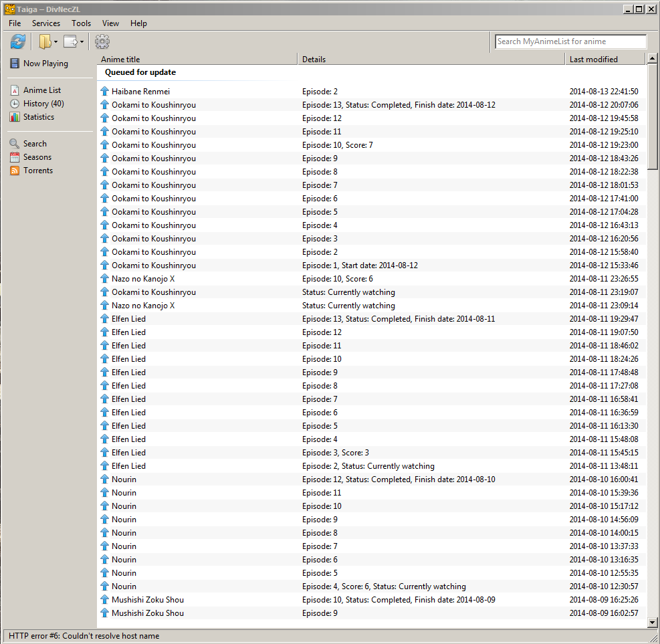
Task: Open the Help menu
Action: coord(138,23)
